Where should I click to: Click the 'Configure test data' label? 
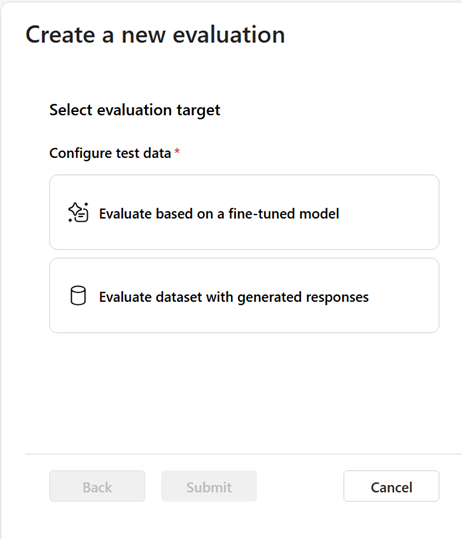point(110,153)
